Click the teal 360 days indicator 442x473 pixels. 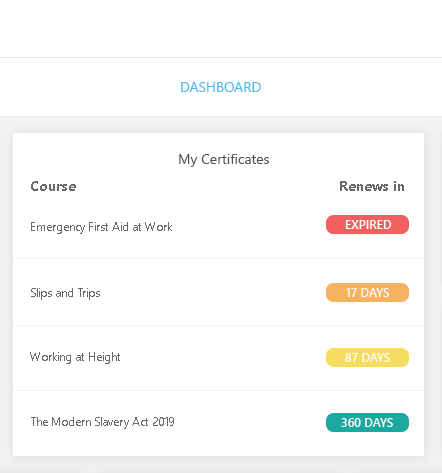(x=367, y=422)
